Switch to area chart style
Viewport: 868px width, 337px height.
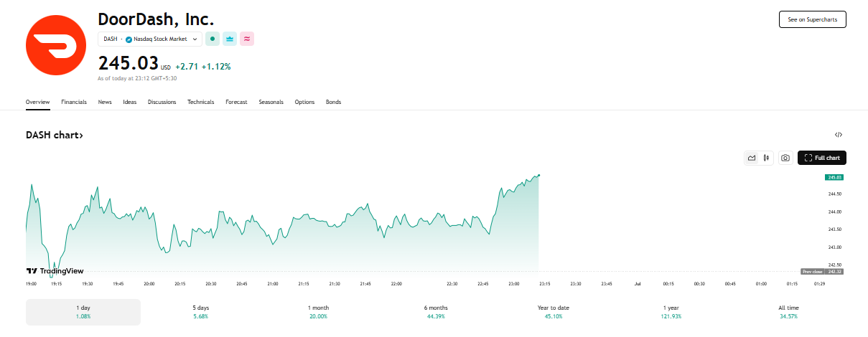click(x=752, y=158)
